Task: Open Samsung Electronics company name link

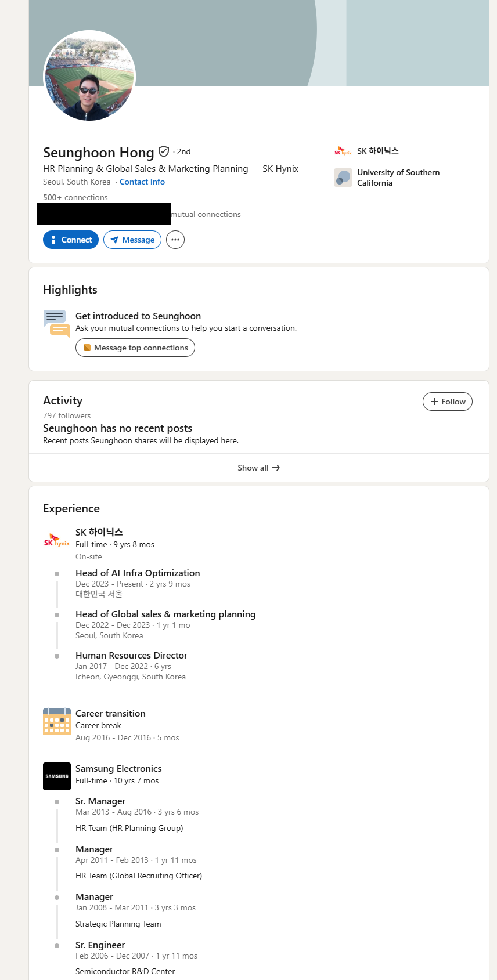Action: pyautogui.click(x=118, y=769)
